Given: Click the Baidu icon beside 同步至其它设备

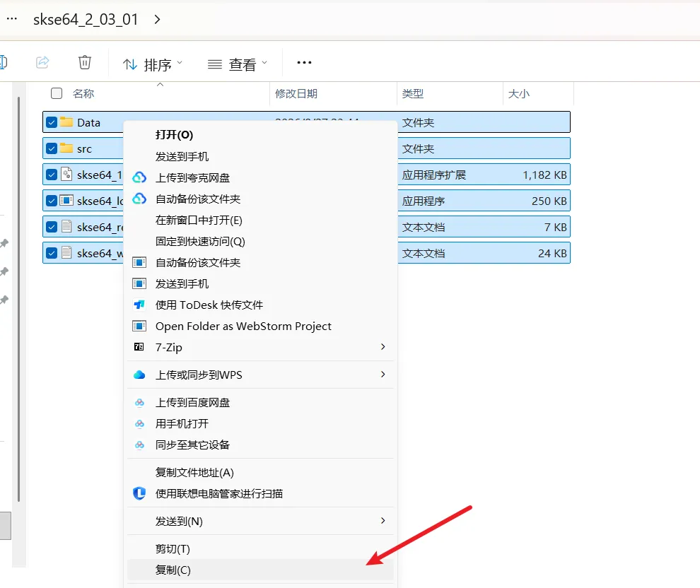Looking at the screenshot, I should (x=139, y=445).
